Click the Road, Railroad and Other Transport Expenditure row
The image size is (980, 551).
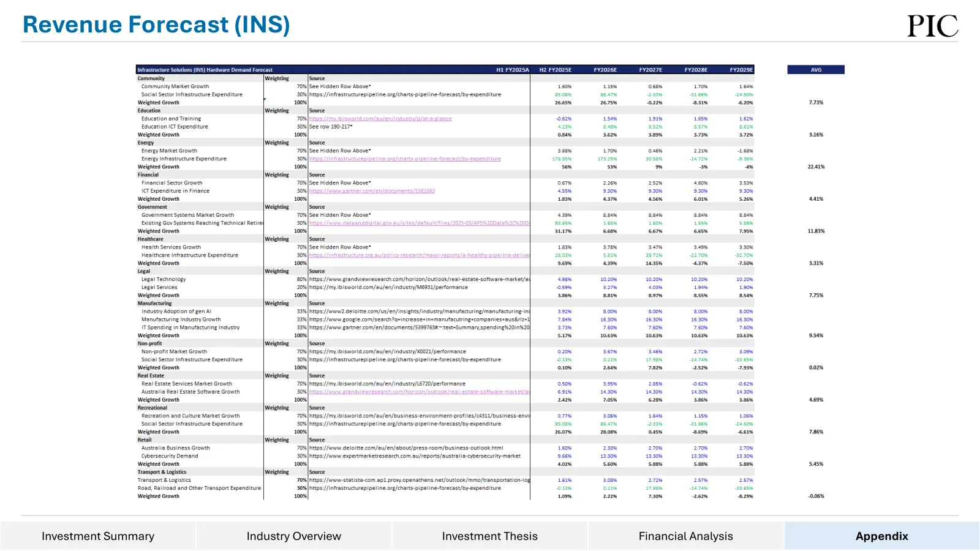199,488
